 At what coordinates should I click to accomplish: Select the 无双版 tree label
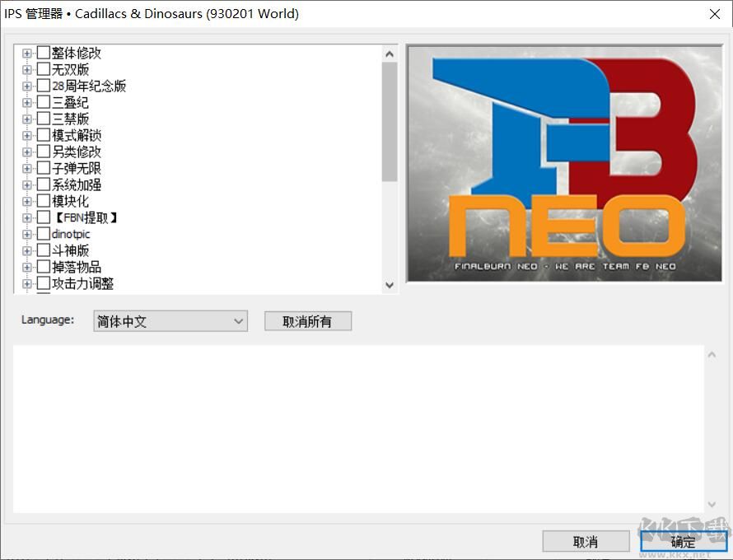pyautogui.click(x=70, y=69)
